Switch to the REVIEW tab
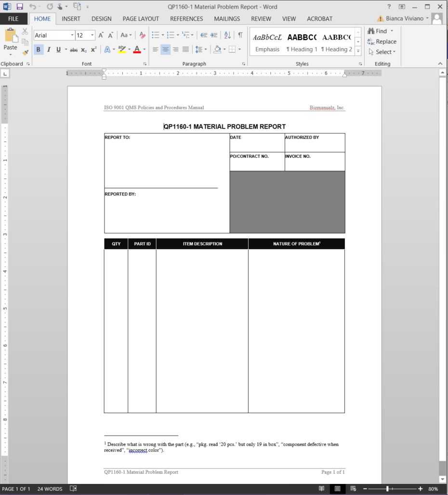Viewport: 448px width, 495px height. pos(261,19)
